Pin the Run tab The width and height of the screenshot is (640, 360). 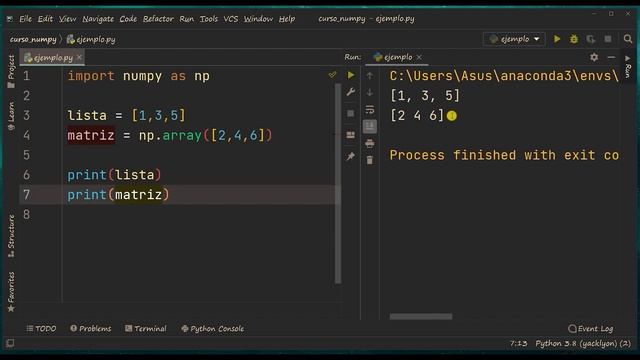(x=351, y=156)
